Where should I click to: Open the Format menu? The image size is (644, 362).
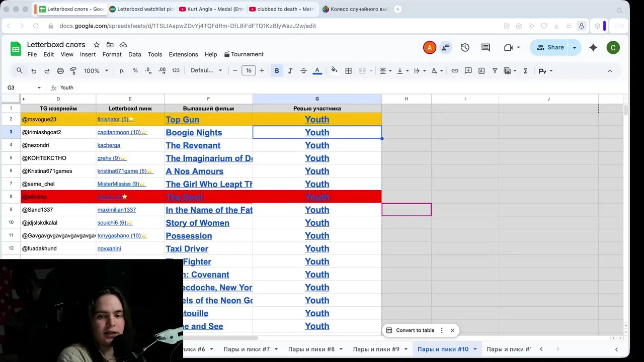(x=112, y=54)
